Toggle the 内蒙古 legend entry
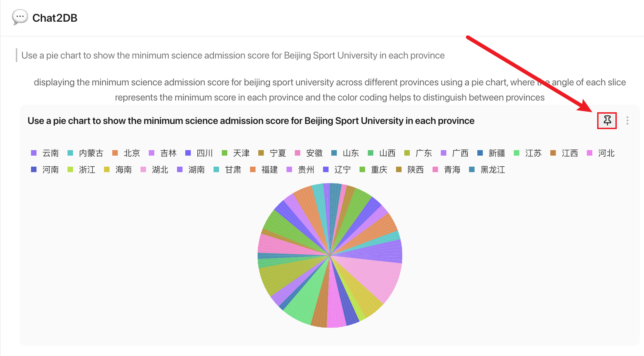 tap(85, 153)
